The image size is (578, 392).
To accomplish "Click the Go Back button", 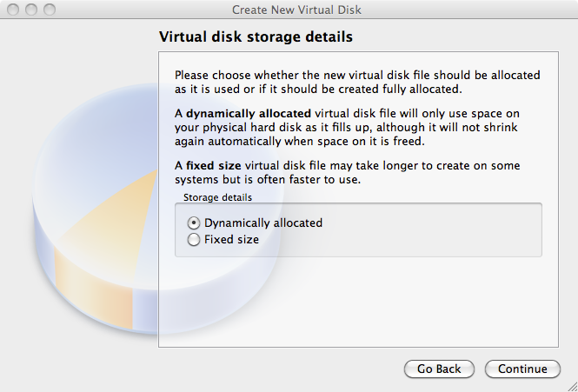I will click(x=439, y=369).
